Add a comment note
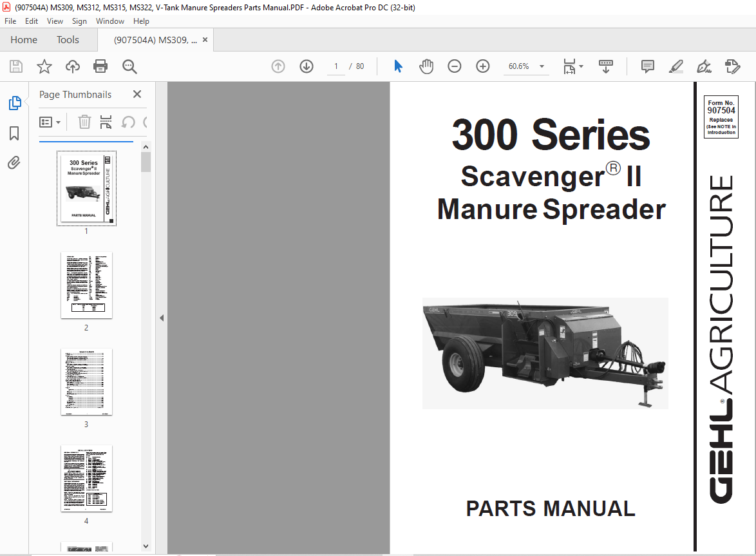This screenshot has width=756, height=556. point(648,66)
